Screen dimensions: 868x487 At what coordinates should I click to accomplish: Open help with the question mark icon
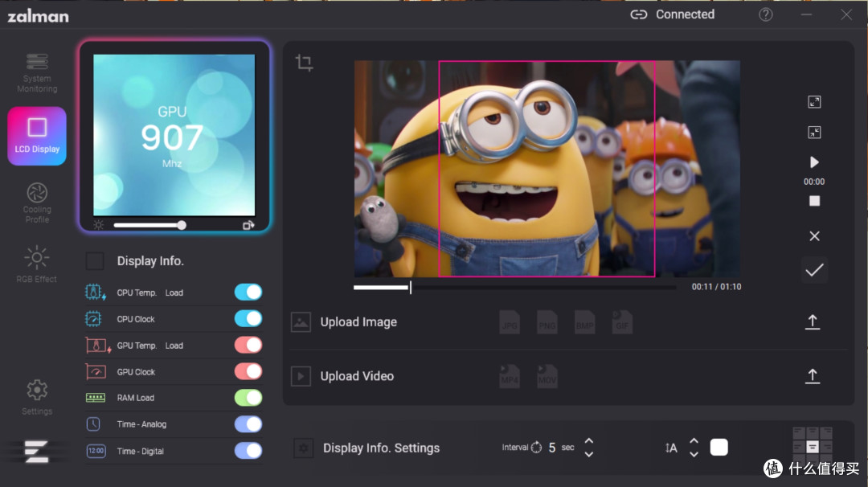coord(766,14)
